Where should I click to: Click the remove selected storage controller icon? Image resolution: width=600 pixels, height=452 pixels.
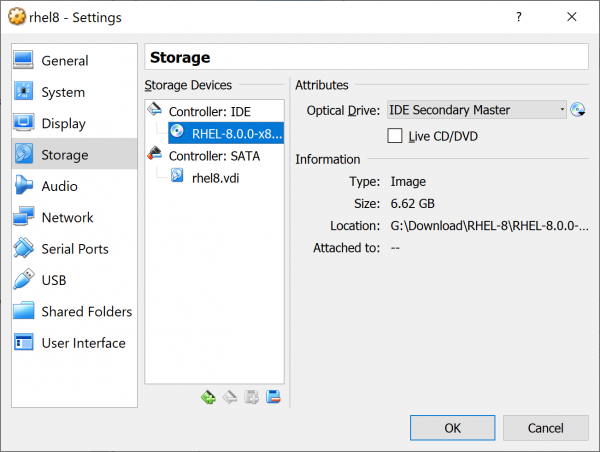[229, 397]
